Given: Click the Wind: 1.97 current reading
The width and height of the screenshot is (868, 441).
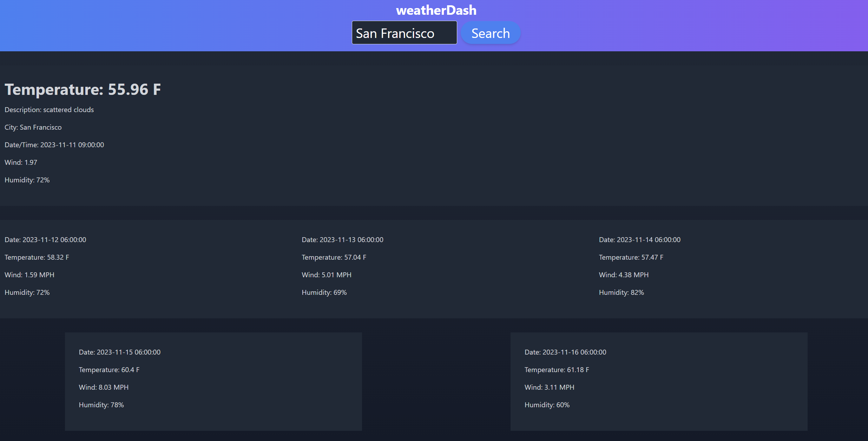Looking at the screenshot, I should pyautogui.click(x=21, y=162).
